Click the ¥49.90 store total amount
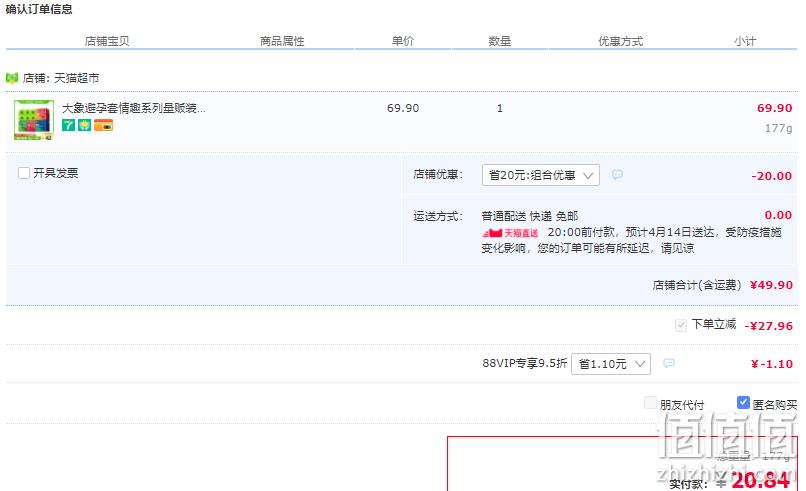806x491 pixels. (771, 285)
